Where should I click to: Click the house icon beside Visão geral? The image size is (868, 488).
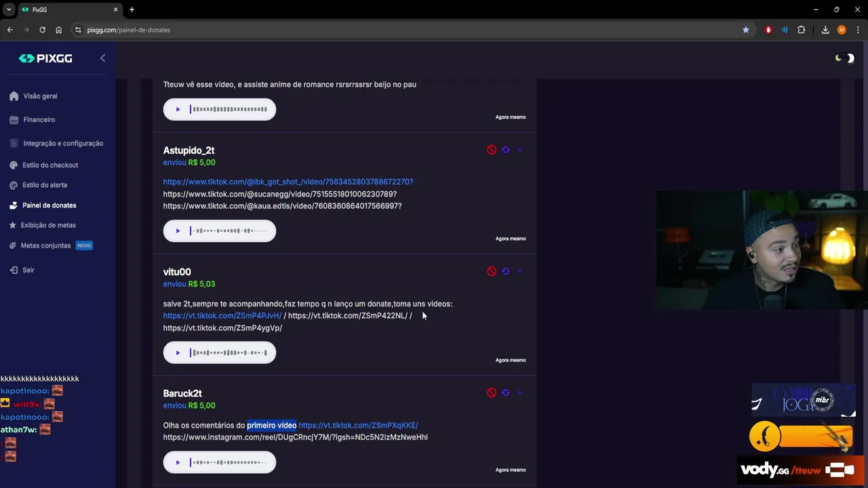click(x=14, y=96)
